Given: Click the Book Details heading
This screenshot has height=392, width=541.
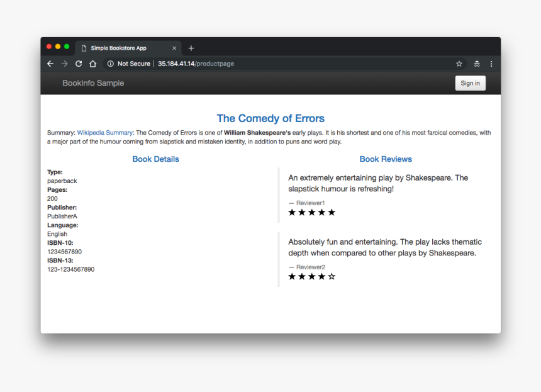Looking at the screenshot, I should 155,159.
